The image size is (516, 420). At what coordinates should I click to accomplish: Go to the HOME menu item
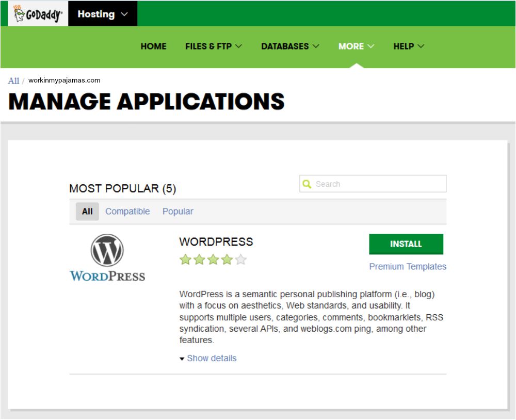coord(153,46)
